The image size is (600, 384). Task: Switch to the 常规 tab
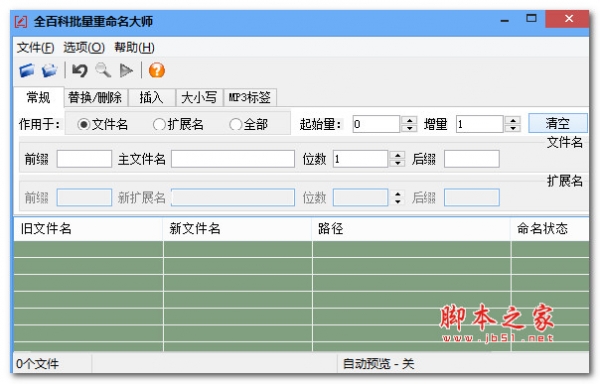(38, 97)
